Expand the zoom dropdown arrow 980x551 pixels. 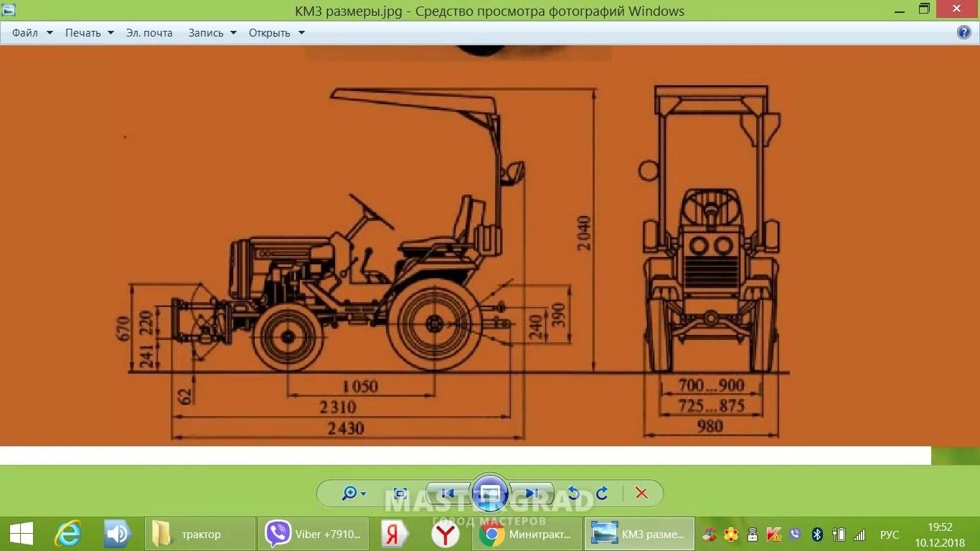pyautogui.click(x=363, y=494)
